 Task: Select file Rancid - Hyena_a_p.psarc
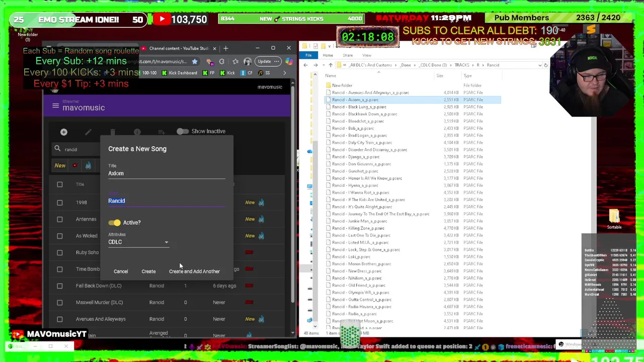[355, 186]
